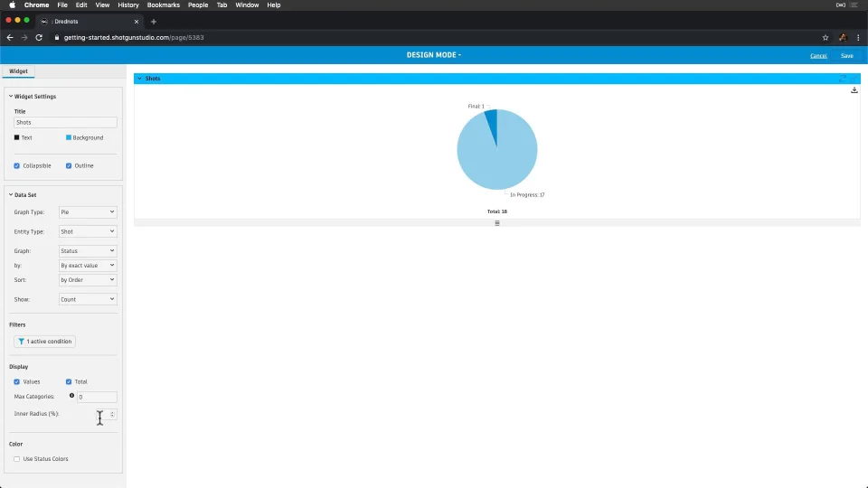
Task: Click the refresh icon in the Shots header
Action: coord(843,79)
